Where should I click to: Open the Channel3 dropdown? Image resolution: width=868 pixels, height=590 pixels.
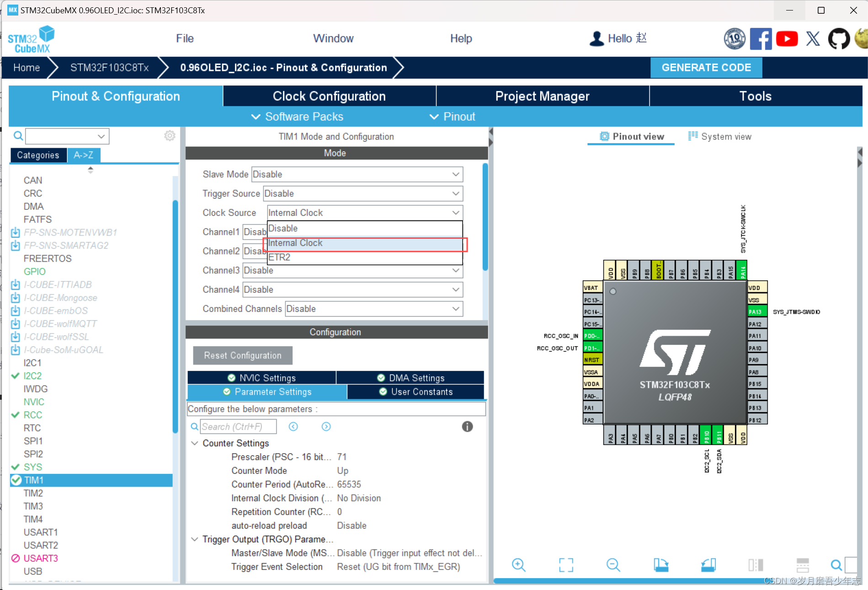[352, 270]
